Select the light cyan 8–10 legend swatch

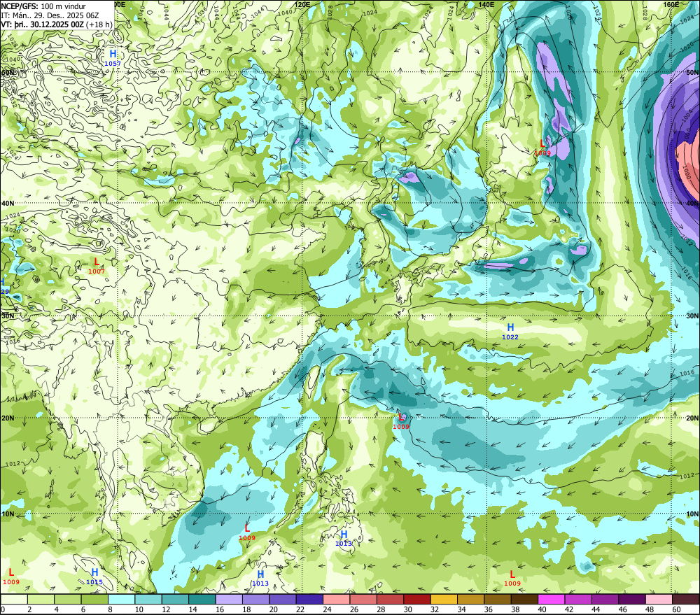121,599
